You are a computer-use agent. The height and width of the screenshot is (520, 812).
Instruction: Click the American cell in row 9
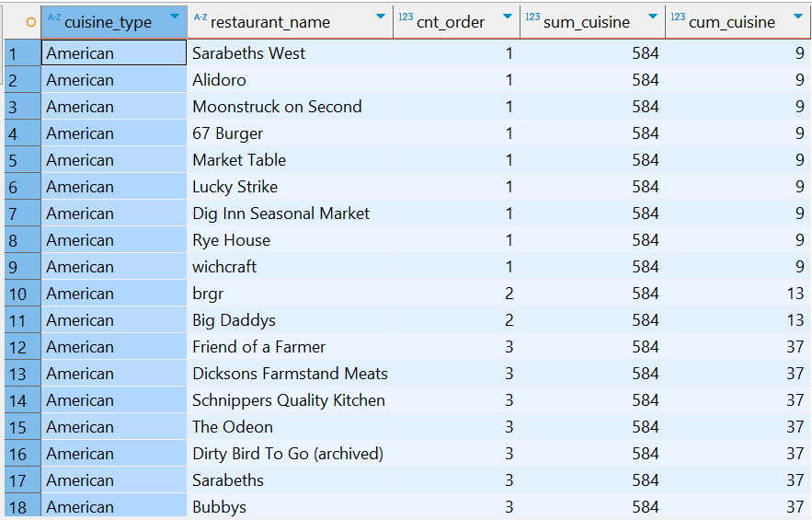tap(114, 267)
